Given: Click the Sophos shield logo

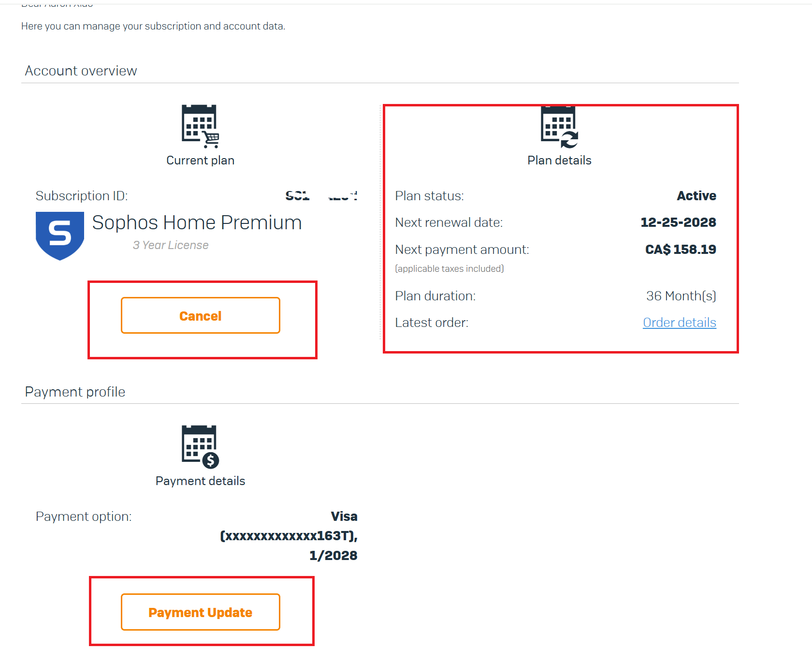Looking at the screenshot, I should (x=60, y=236).
